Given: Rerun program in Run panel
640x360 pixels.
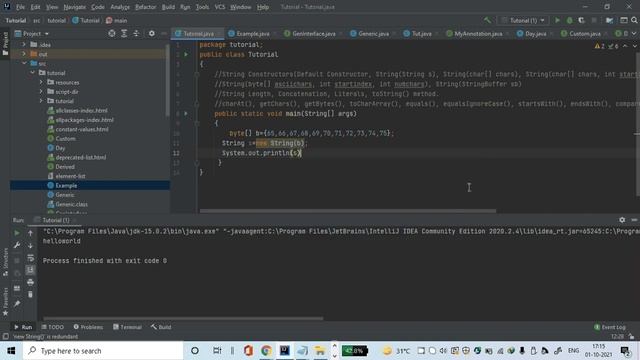Looking at the screenshot, I should pos(17,233).
